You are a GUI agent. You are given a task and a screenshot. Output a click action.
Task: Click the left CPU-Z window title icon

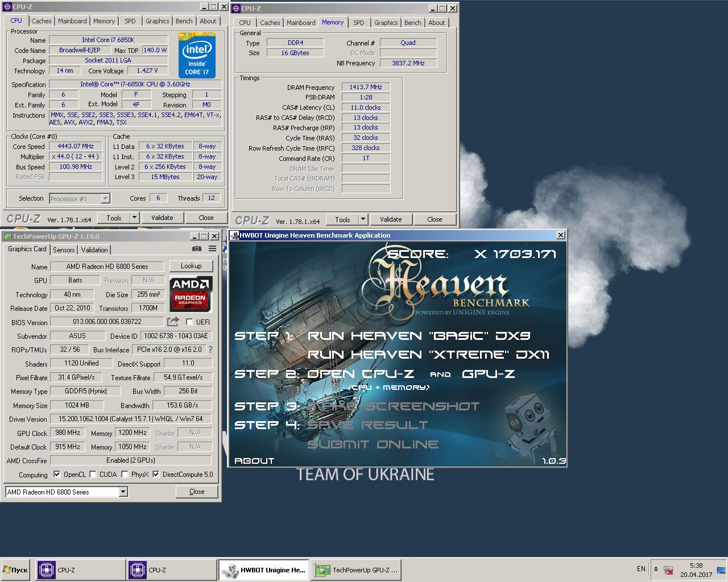(7, 7)
